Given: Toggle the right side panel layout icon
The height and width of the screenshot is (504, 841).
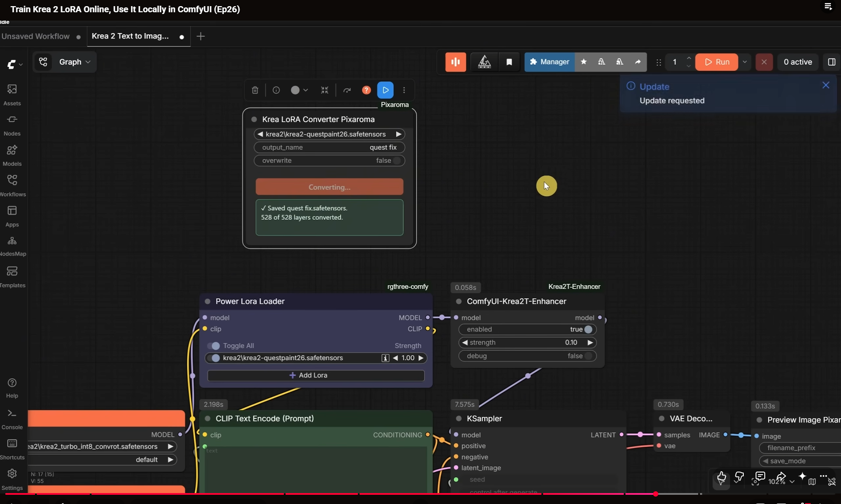Looking at the screenshot, I should click(x=831, y=62).
